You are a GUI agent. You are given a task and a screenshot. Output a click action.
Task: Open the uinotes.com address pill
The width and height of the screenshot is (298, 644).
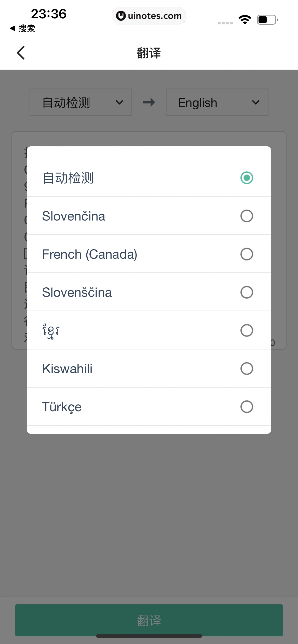[149, 16]
